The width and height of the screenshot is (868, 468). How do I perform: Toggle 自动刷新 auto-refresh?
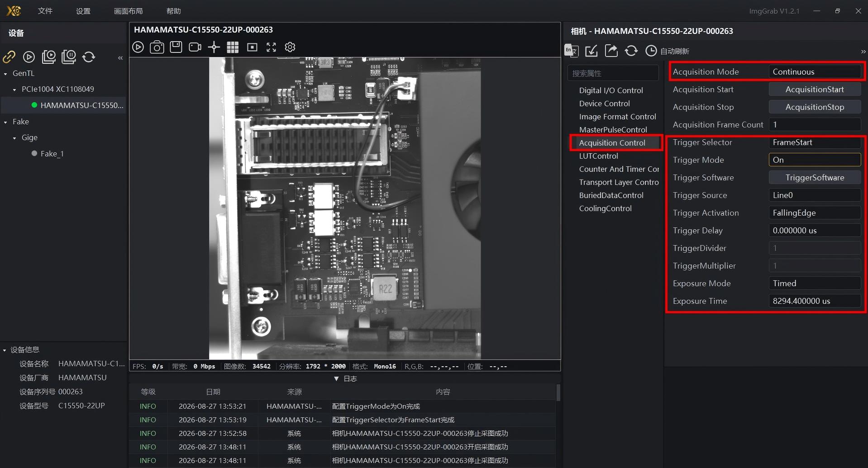pos(667,51)
